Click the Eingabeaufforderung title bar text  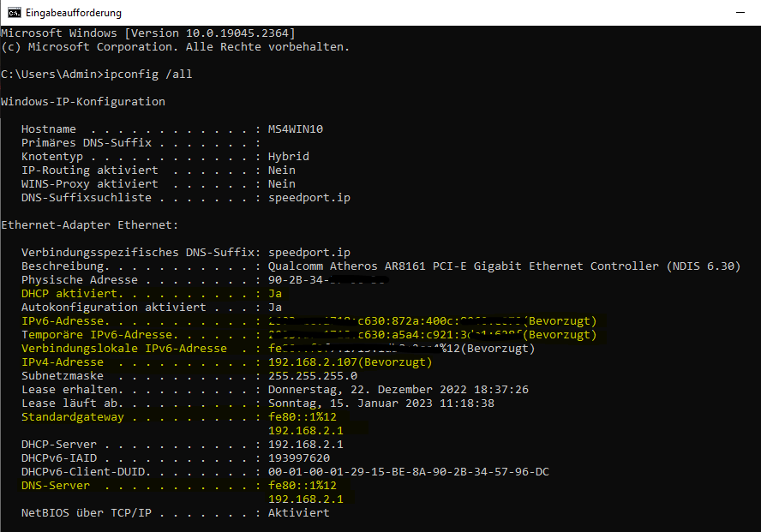74,13
